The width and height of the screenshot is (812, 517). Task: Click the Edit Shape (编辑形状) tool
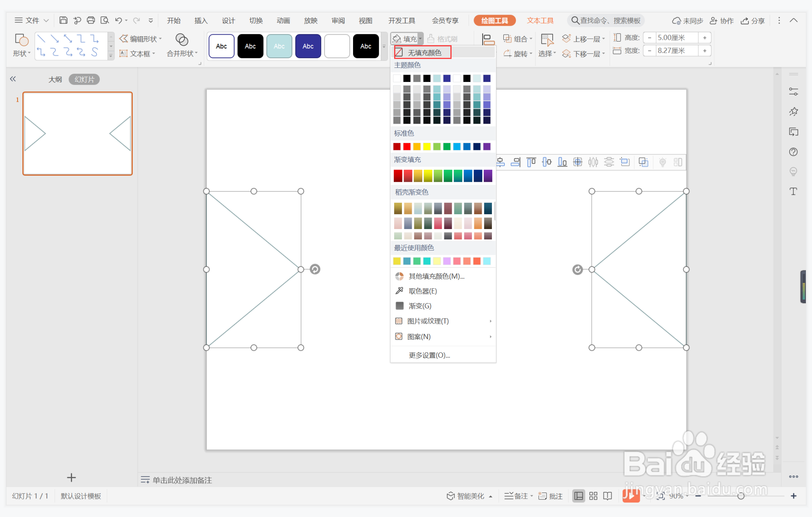click(x=140, y=39)
